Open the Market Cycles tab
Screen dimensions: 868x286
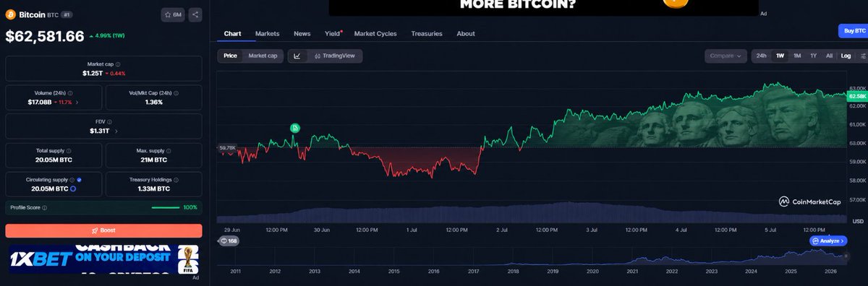[375, 33]
